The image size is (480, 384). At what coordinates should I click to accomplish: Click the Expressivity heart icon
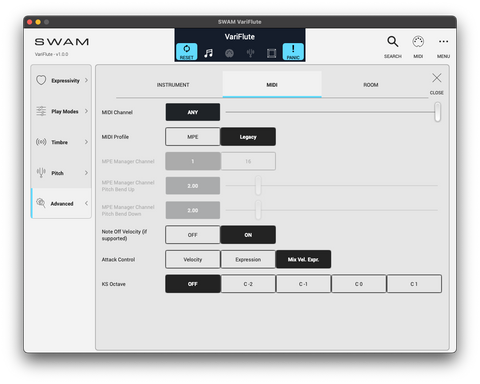[41, 80]
